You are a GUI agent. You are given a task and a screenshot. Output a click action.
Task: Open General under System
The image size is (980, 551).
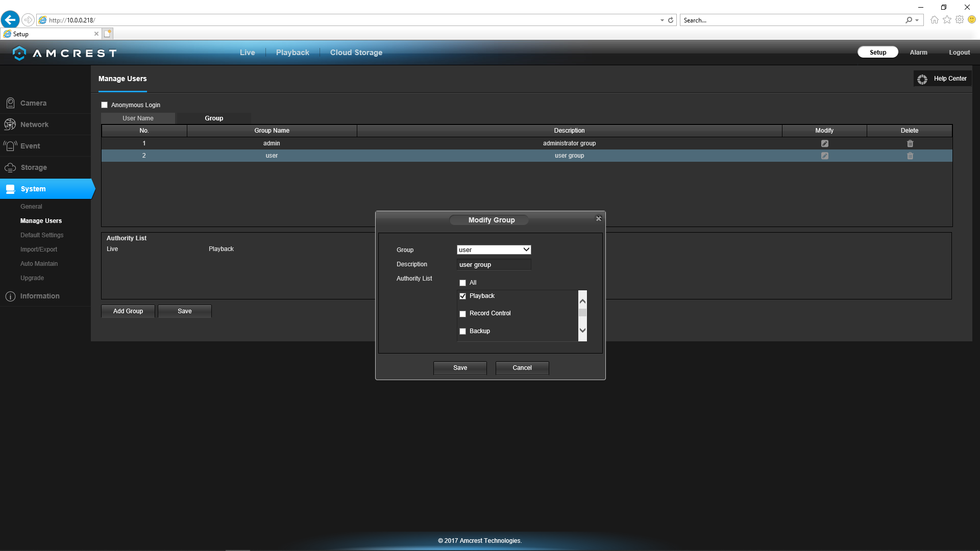tap(31, 207)
